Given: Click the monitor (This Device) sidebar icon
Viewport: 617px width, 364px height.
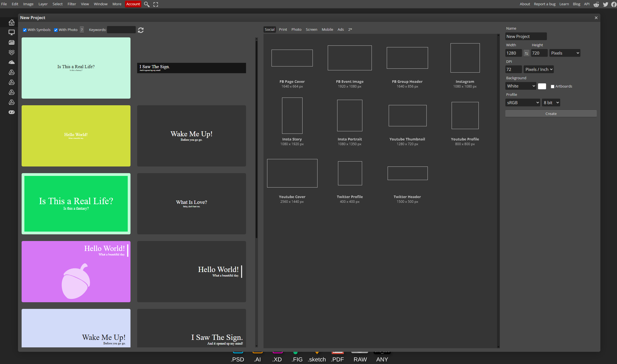Looking at the screenshot, I should tap(11, 32).
